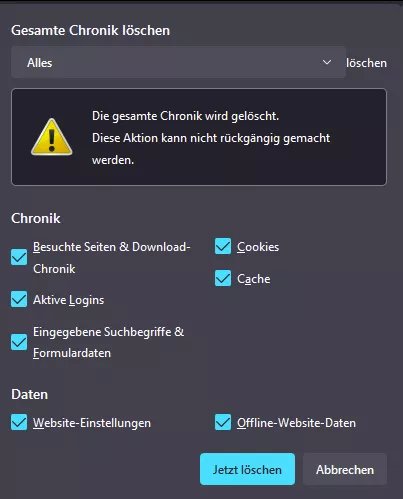Click the "Chronik" section heading
The width and height of the screenshot is (403, 499).
click(x=36, y=218)
